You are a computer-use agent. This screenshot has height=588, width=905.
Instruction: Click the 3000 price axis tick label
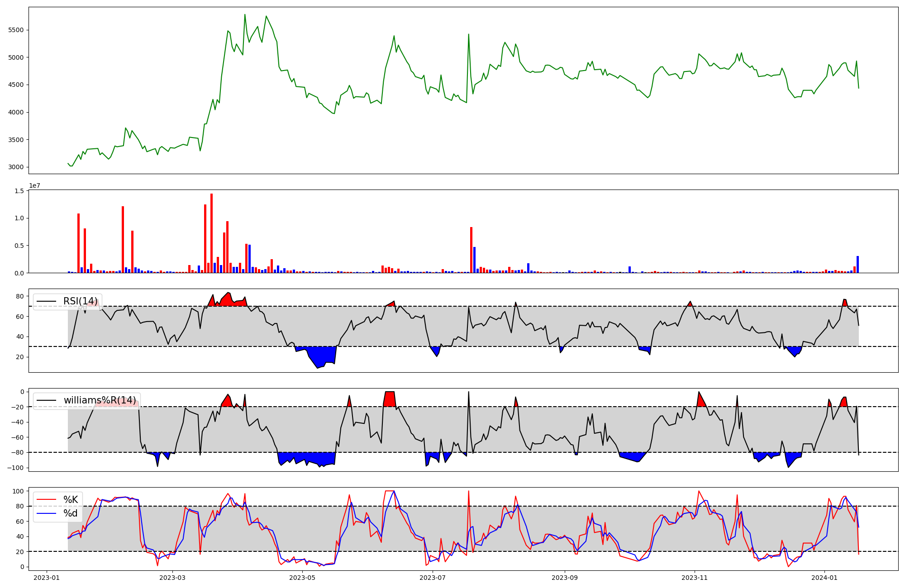[15, 167]
